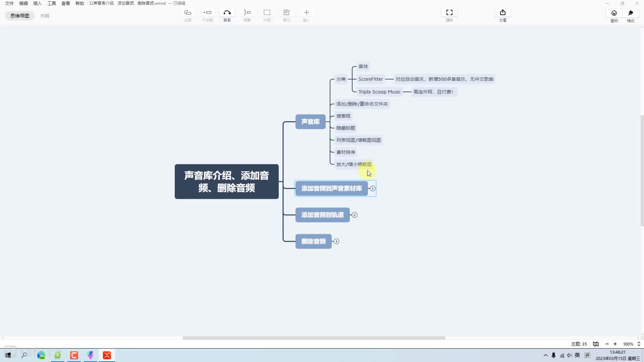Click the Boundary (外框) toolbar icon

pos(267,13)
